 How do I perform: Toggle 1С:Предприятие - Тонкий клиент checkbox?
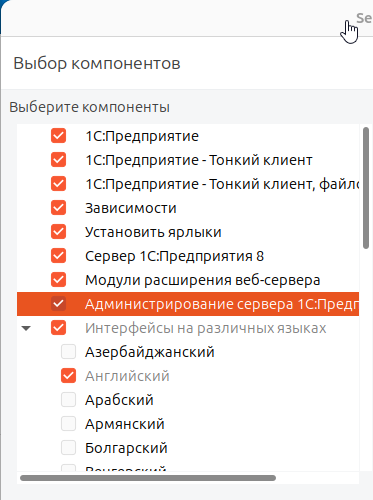click(58, 160)
